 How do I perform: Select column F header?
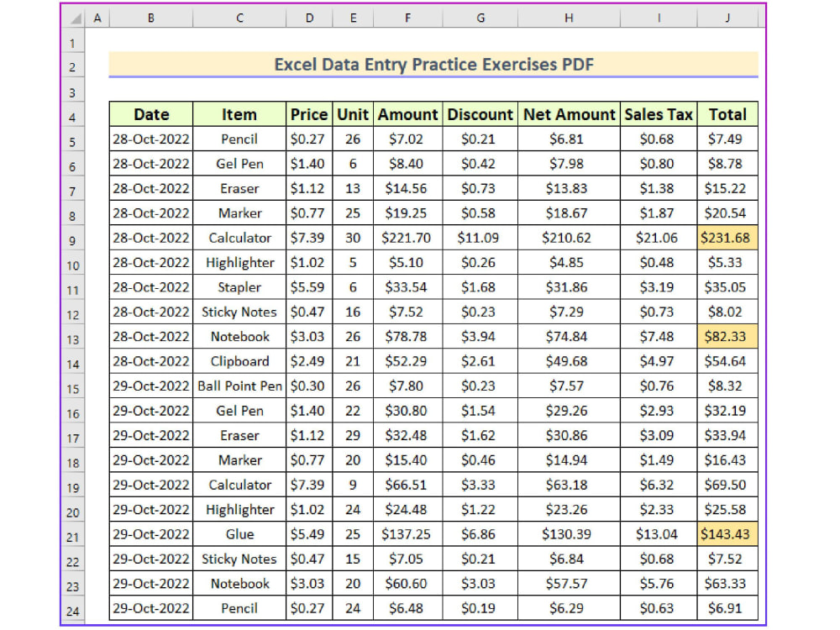click(x=408, y=18)
